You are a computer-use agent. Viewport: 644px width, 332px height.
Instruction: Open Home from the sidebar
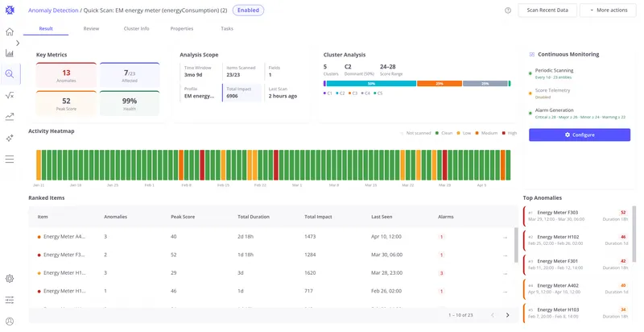pos(10,31)
